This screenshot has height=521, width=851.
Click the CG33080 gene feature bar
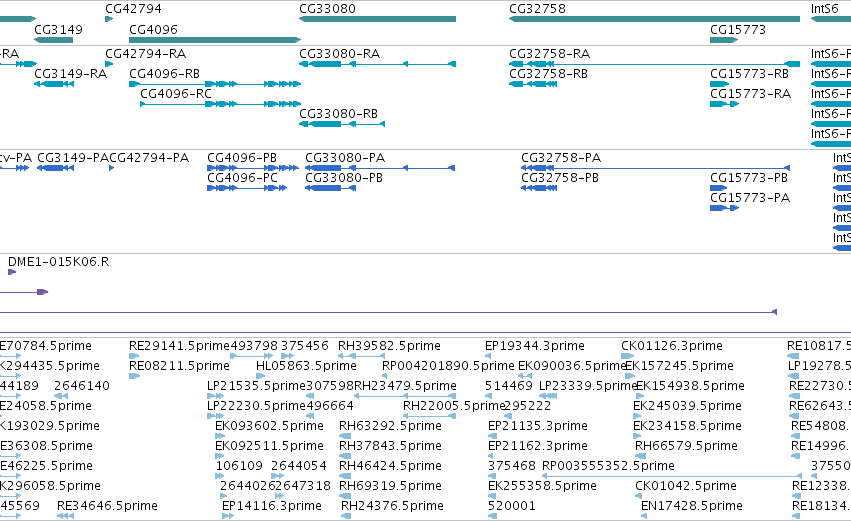tap(377, 19)
